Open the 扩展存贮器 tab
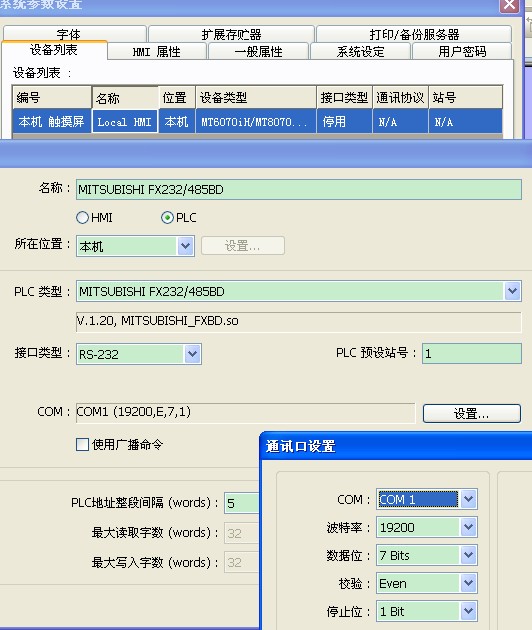Image resolution: width=532 pixels, height=630 pixels. [x=231, y=34]
